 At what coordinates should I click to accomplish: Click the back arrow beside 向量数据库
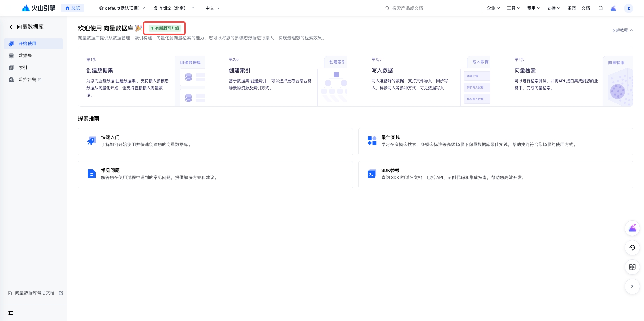click(11, 27)
